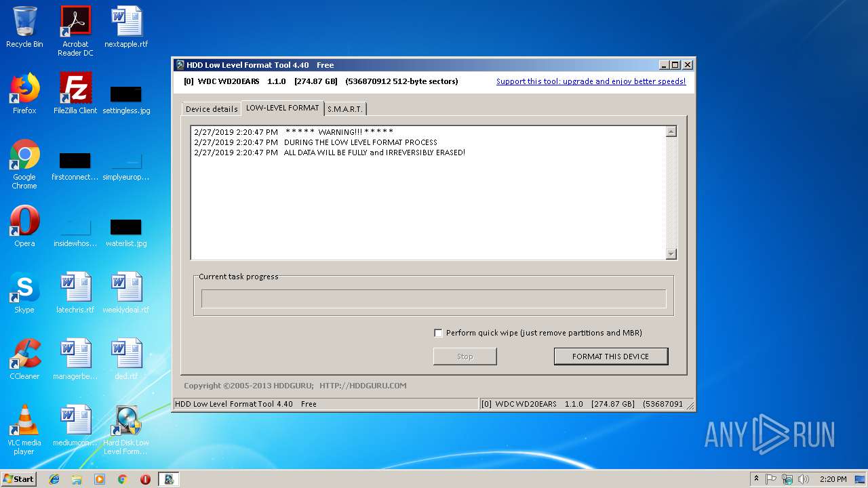Show hidden system tray icons

point(756,479)
